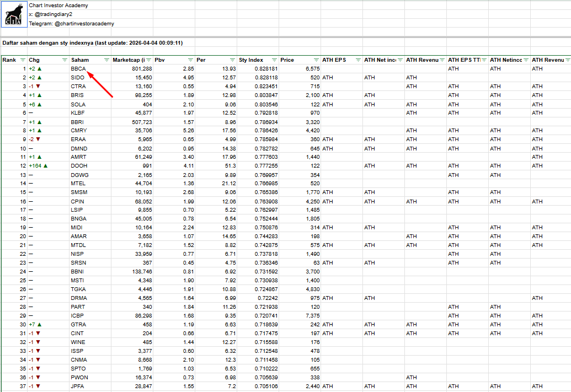Screen dimensions: 571x392
Task: Open the Per column filter dropdown
Action: click(x=232, y=60)
